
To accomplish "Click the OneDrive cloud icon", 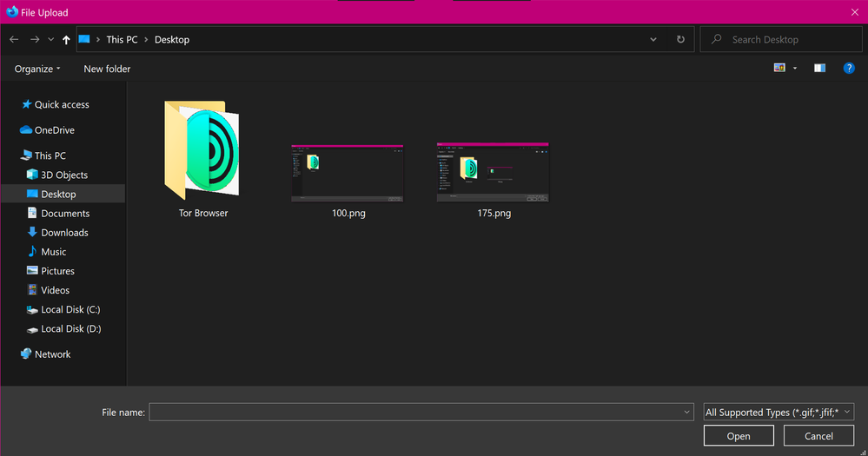I will pos(25,129).
